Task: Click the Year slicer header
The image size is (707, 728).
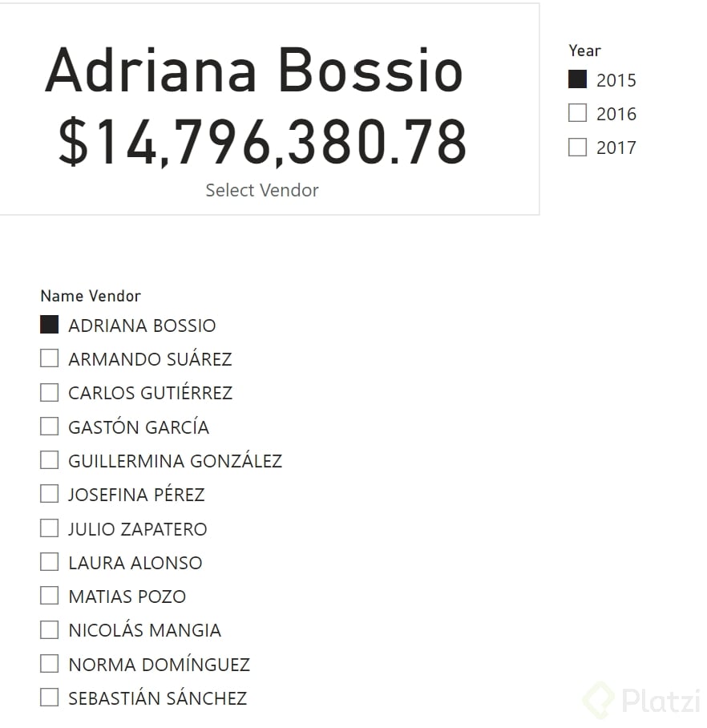Action: (x=584, y=51)
